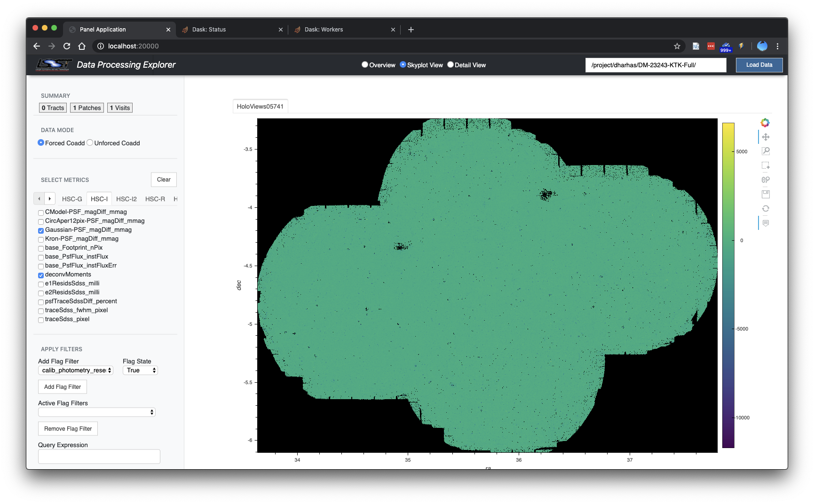Reset the skyplot view

[x=766, y=208]
